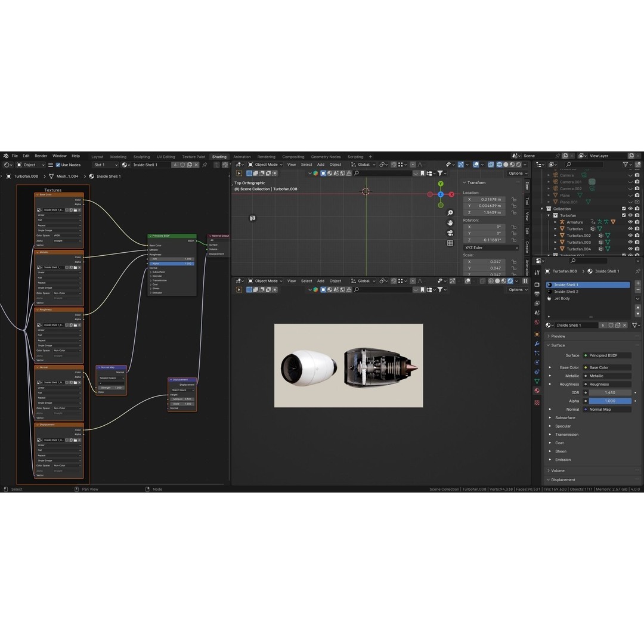
Task: Click the zoom magnifier gizmo in viewport
Action: tap(450, 213)
